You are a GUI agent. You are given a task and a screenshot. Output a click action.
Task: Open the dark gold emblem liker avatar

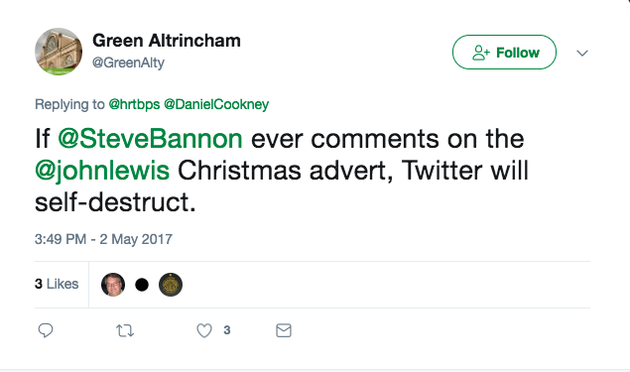(x=171, y=284)
